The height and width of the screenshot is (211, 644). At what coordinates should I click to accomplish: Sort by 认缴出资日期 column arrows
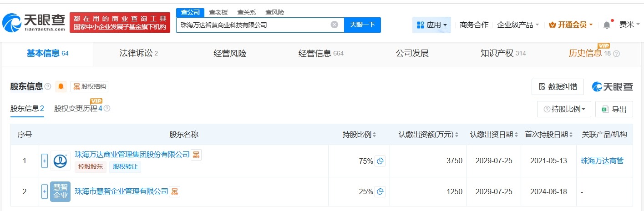[x=517, y=135]
